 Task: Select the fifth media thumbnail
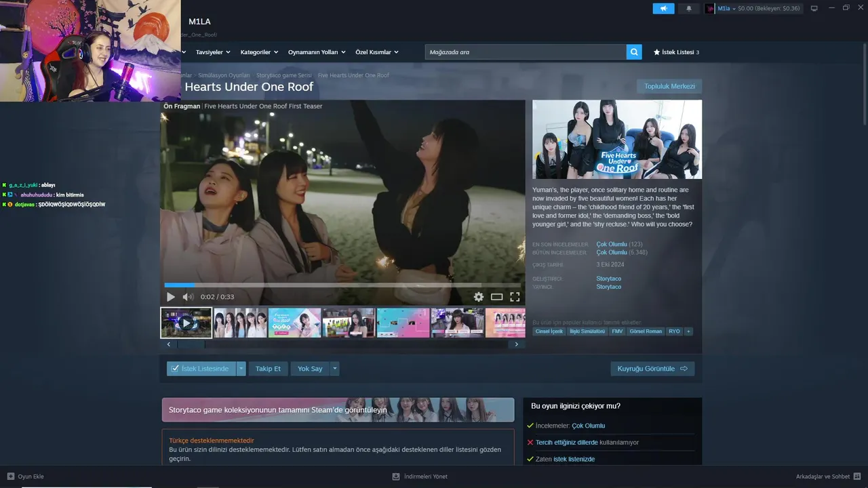coord(403,323)
